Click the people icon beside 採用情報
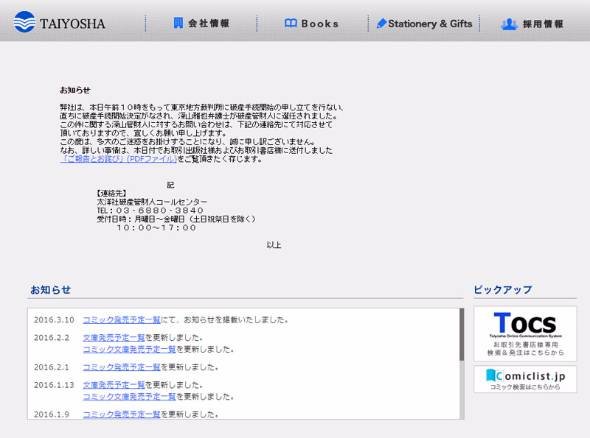Viewport: 590px width, 438px height. (509, 24)
